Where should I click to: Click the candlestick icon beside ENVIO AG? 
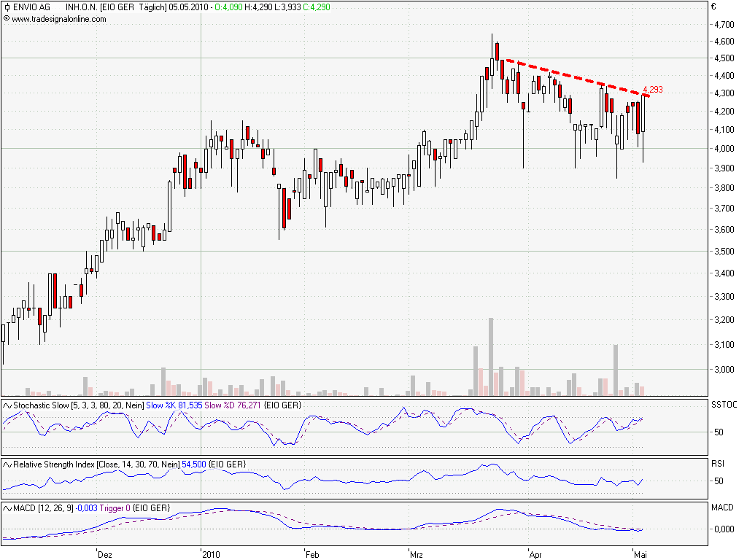pyautogui.click(x=7, y=8)
